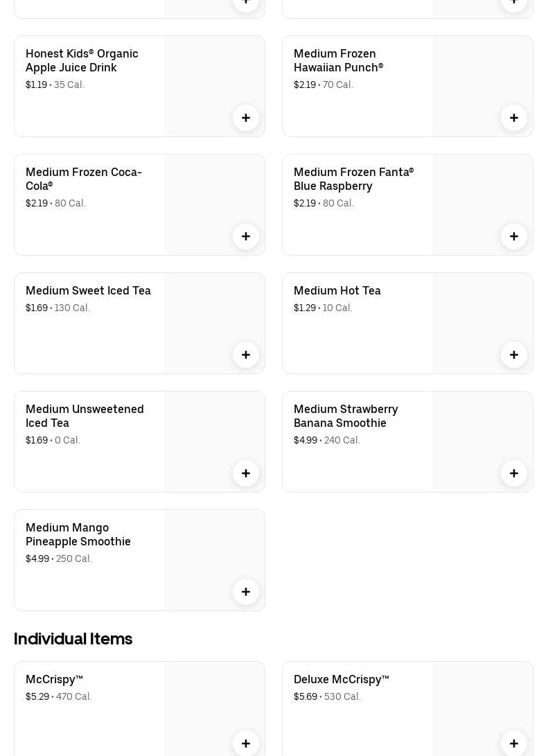
Task: Add Medium Strawberry Banana Smoothie to cart
Action: (x=514, y=473)
